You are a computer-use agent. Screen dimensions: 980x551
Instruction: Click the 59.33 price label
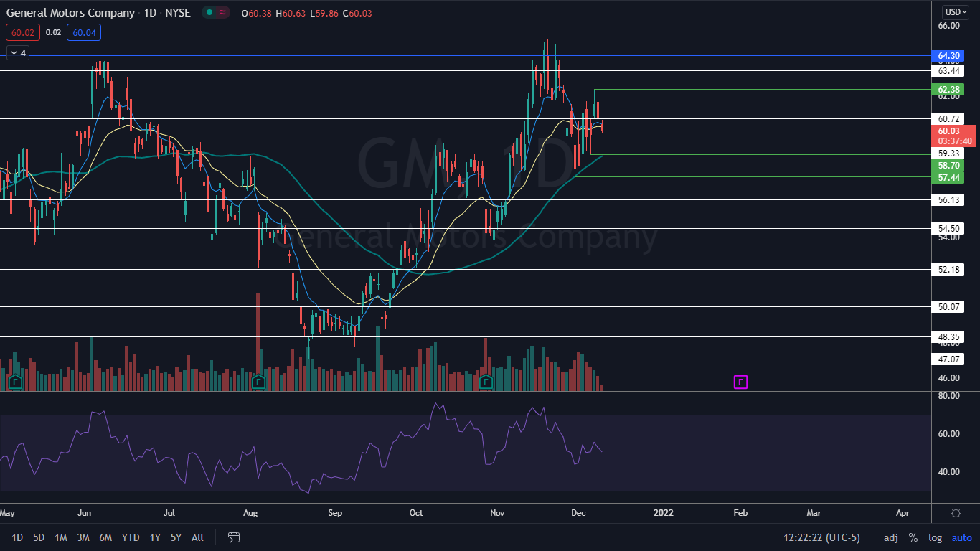pyautogui.click(x=949, y=154)
